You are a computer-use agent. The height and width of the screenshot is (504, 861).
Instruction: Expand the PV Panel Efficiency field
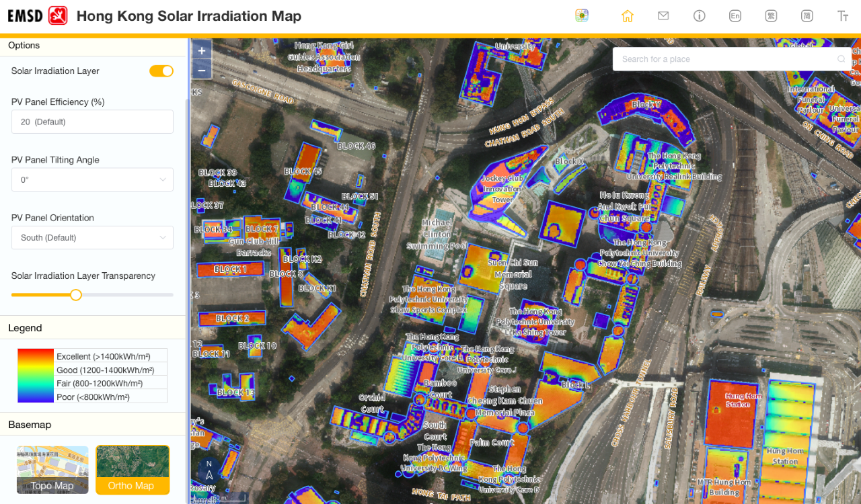coord(92,122)
